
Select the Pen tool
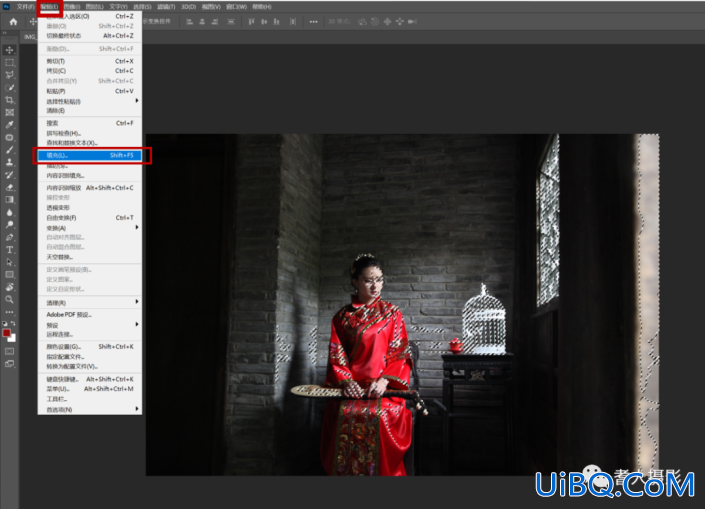[x=9, y=237]
